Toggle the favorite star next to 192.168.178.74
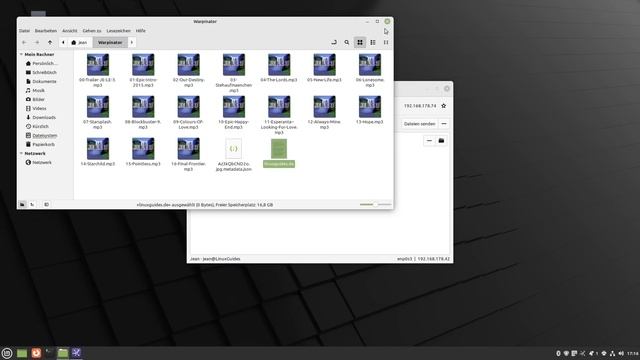 [x=444, y=106]
